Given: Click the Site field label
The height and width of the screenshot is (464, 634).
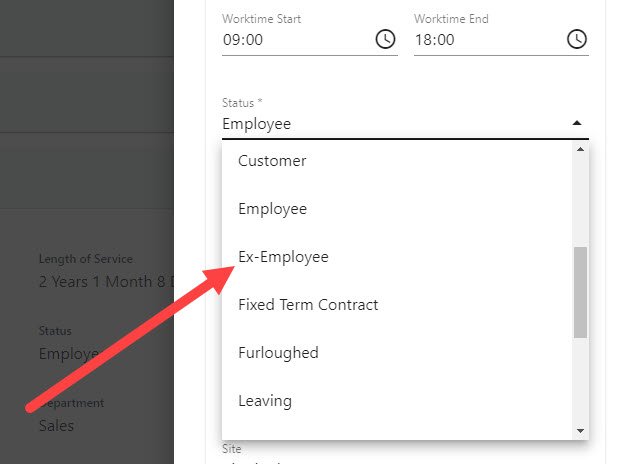Looking at the screenshot, I should (x=232, y=449).
